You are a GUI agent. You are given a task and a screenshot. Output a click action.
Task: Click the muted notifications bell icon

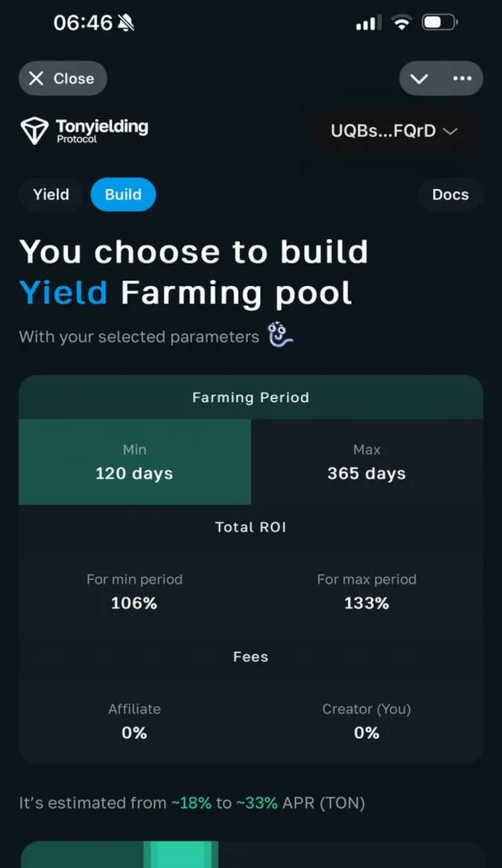(124, 23)
